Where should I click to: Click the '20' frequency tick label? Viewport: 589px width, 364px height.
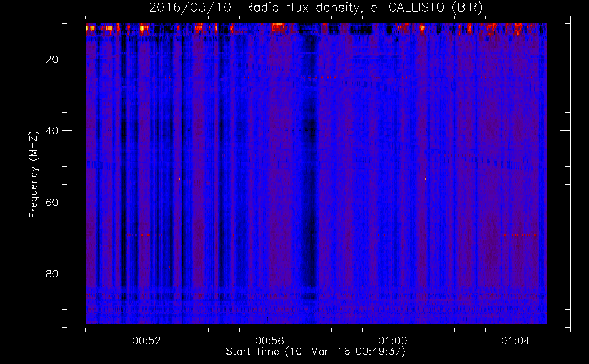click(x=52, y=59)
